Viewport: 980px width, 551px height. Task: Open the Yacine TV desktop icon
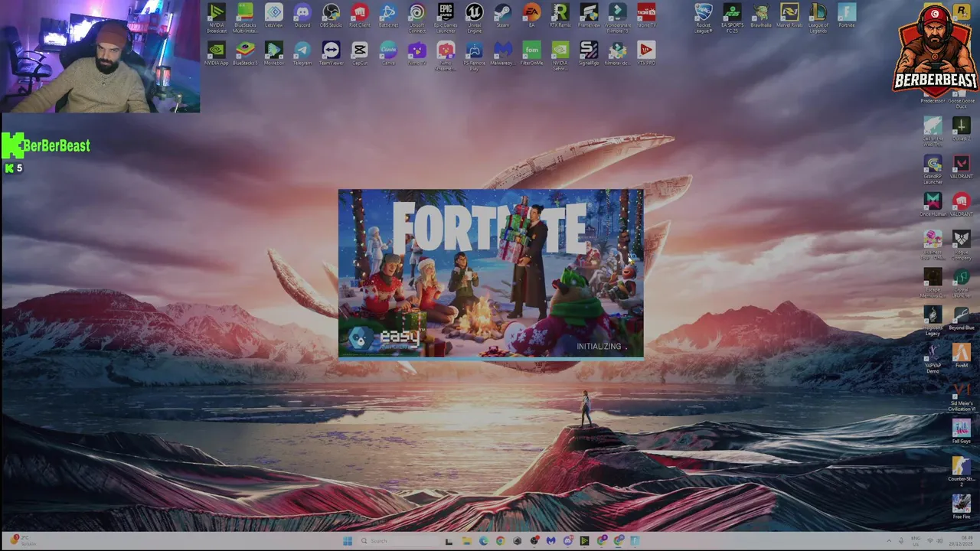tap(646, 16)
